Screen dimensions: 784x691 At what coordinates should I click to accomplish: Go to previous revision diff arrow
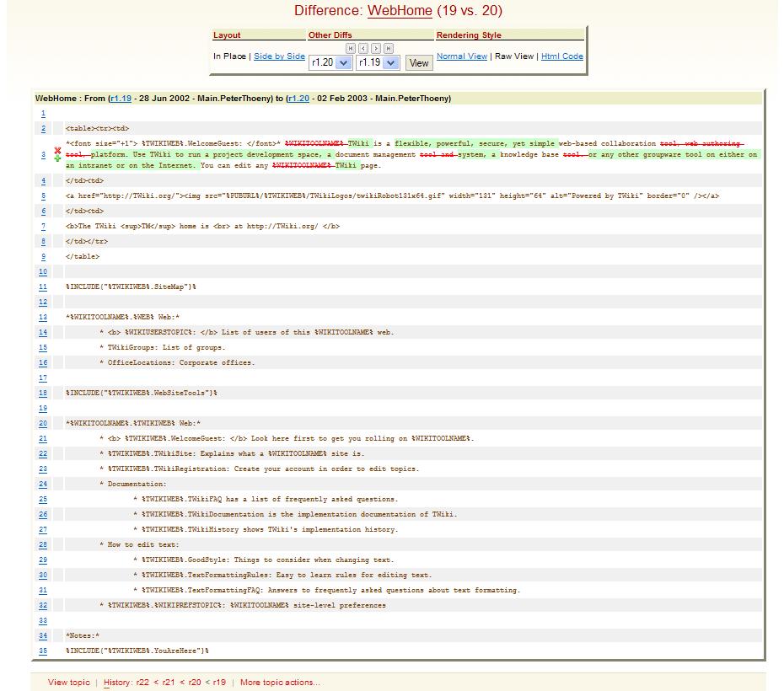coord(363,49)
